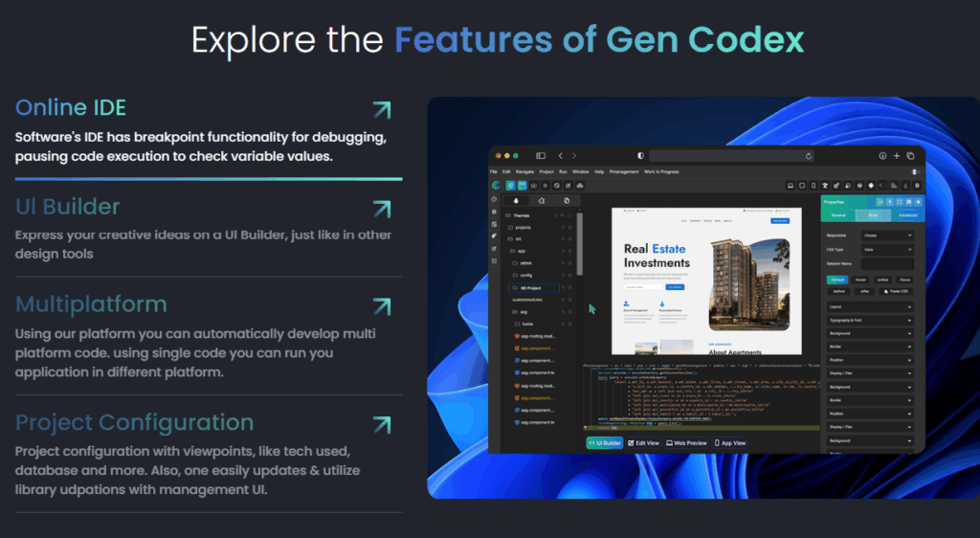This screenshot has width=980, height=538.
Task: Switch to the Style properties tab
Action: coord(873,215)
